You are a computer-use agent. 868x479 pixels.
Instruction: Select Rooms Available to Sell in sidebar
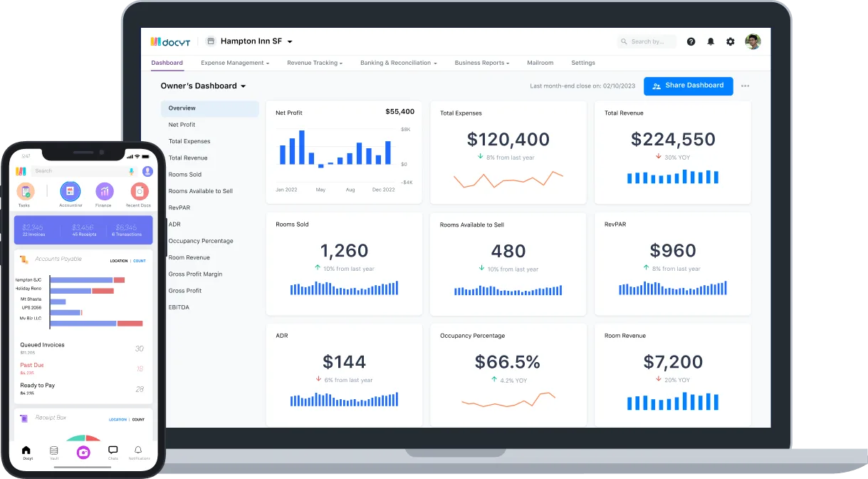[200, 191]
